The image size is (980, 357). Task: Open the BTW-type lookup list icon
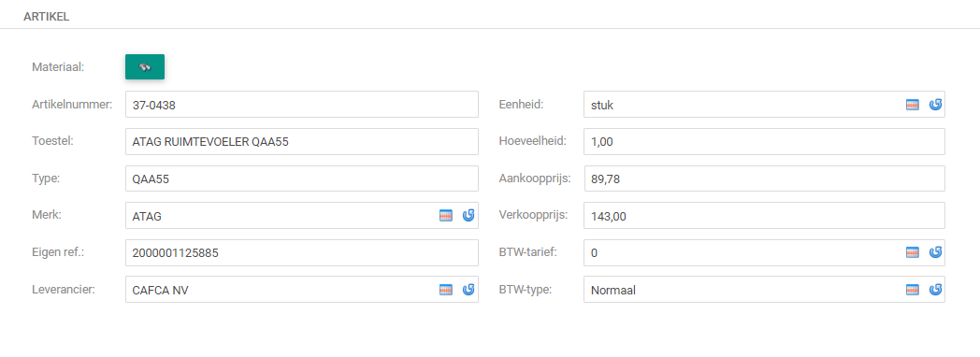click(913, 290)
